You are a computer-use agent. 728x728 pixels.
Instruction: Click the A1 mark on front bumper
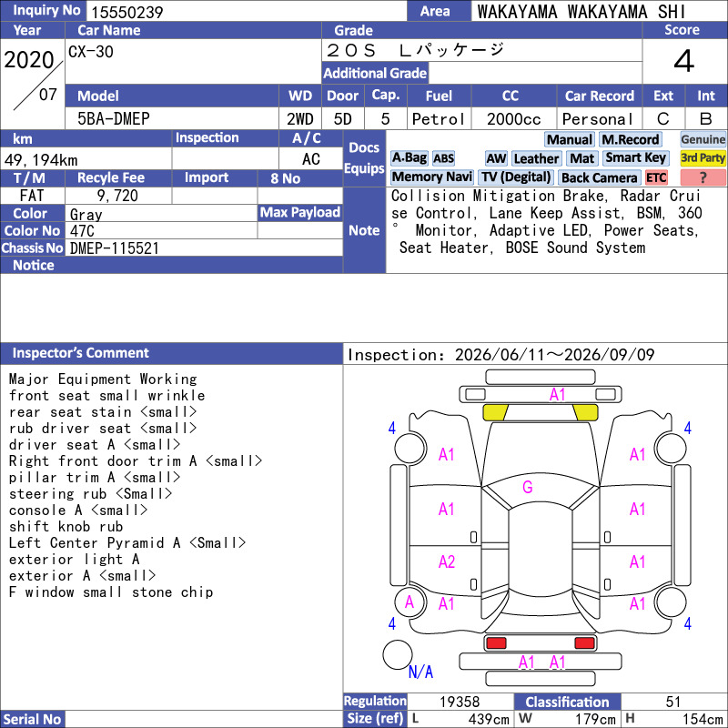pos(557,395)
